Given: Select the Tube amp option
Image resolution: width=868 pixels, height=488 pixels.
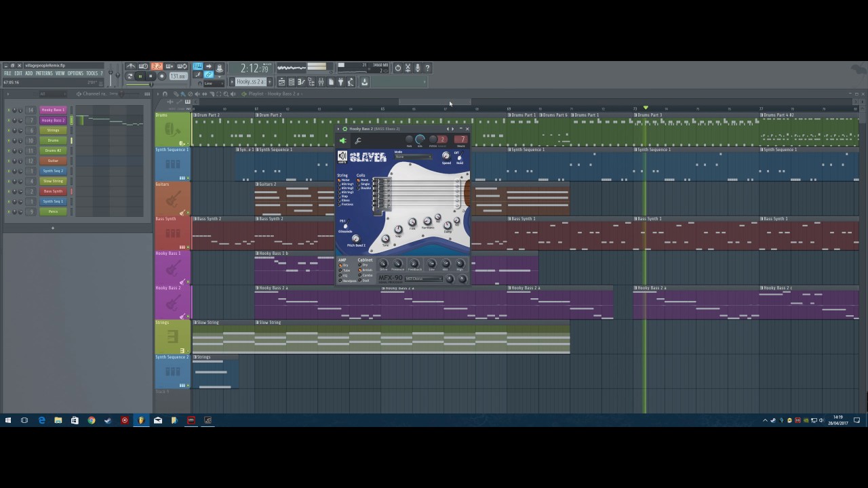Looking at the screenshot, I should click(x=344, y=270).
